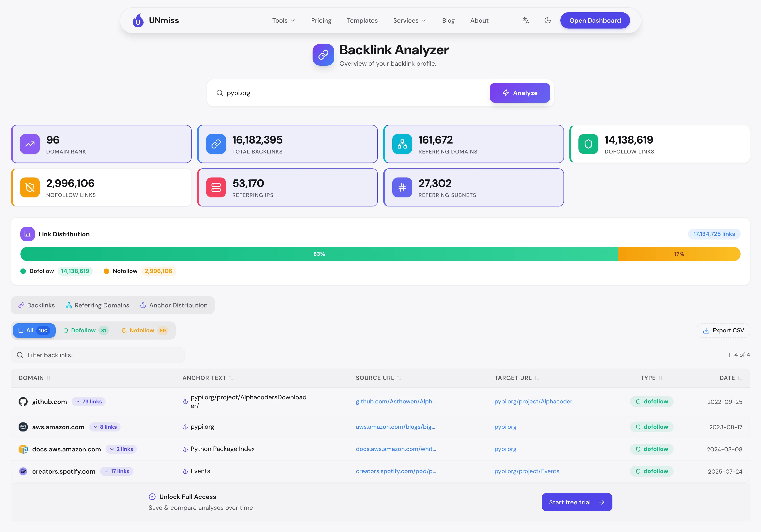761x532 pixels.
Task: Click the Domain Rank trend icon
Action: click(x=30, y=144)
